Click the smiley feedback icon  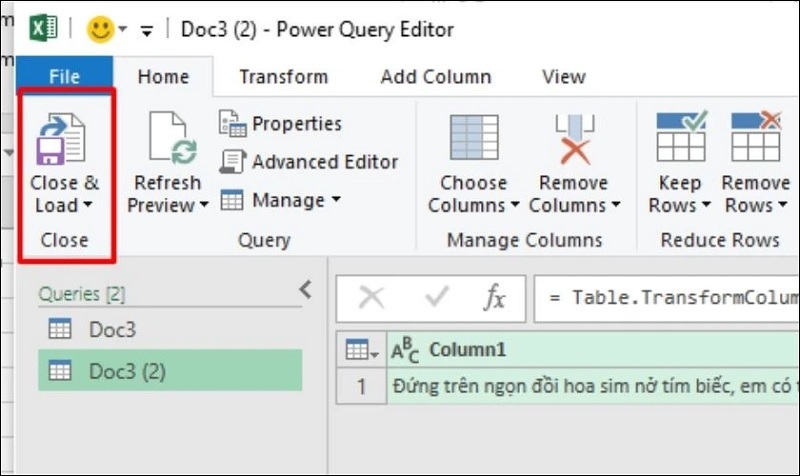tap(101, 29)
